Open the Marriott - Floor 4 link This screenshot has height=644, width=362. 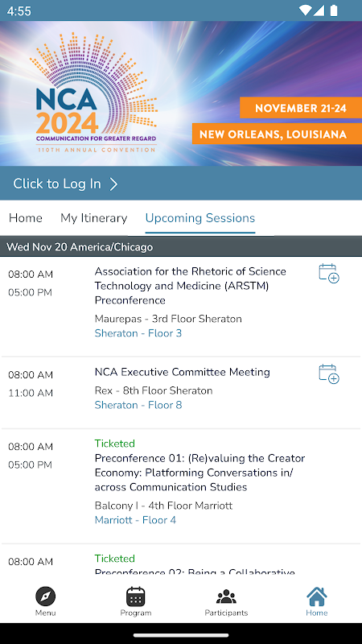(135, 520)
